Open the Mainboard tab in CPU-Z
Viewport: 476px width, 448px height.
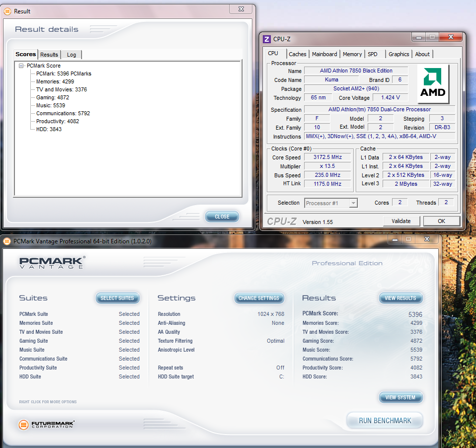pos(324,54)
